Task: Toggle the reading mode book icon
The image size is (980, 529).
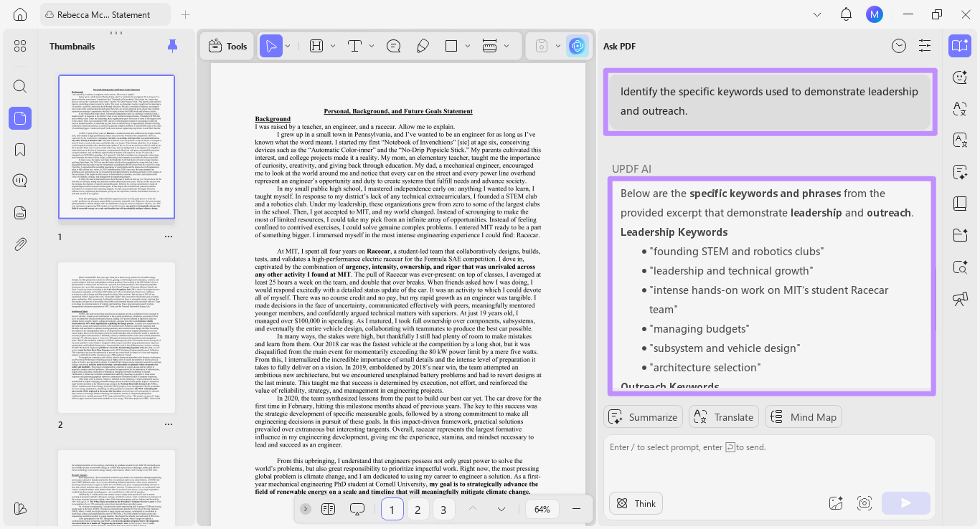Action: tap(329, 509)
